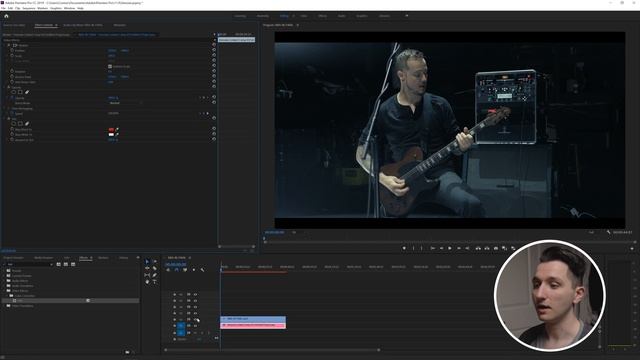Use the Map White To eyedropper
The height and width of the screenshot is (360, 640).
pos(117,134)
